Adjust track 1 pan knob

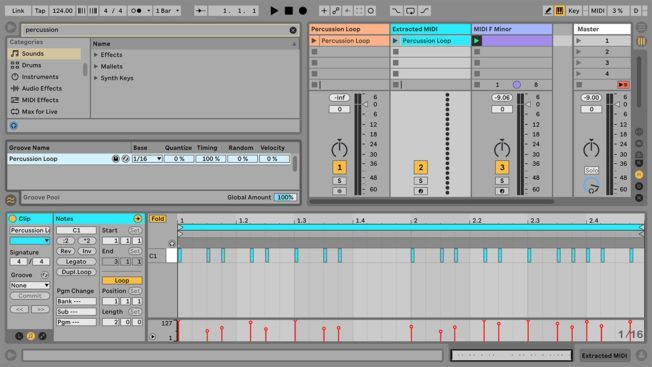coord(339,148)
